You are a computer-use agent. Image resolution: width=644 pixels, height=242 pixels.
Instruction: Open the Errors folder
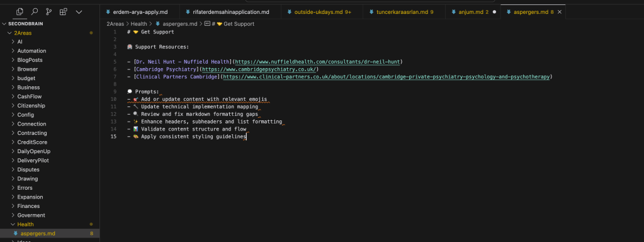(x=25, y=188)
